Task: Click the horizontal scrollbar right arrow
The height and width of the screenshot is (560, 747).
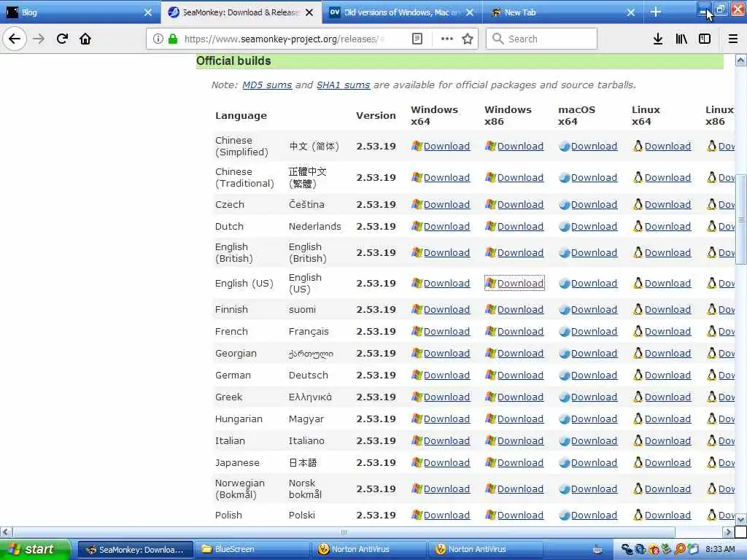Action: (727, 532)
